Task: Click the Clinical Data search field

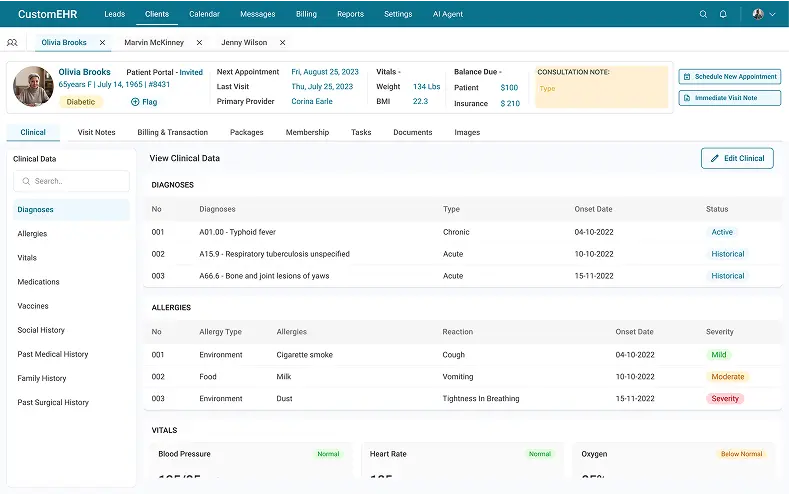Action: [x=72, y=181]
